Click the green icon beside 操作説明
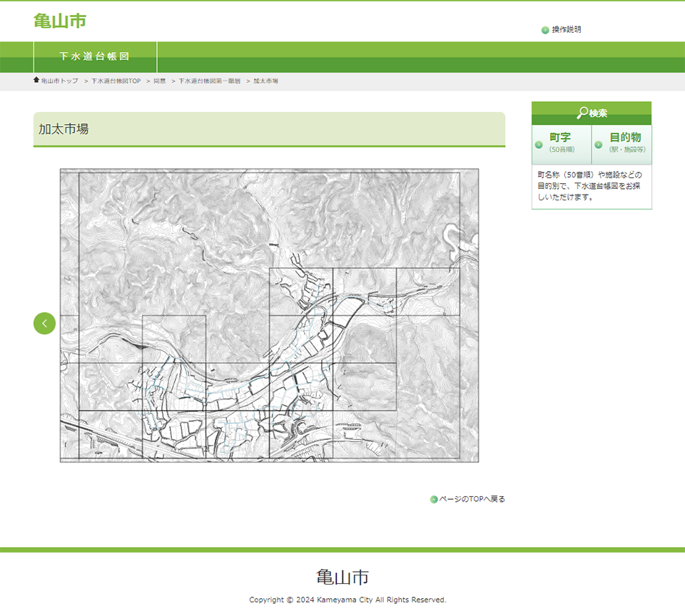This screenshot has width=685, height=616. [545, 30]
